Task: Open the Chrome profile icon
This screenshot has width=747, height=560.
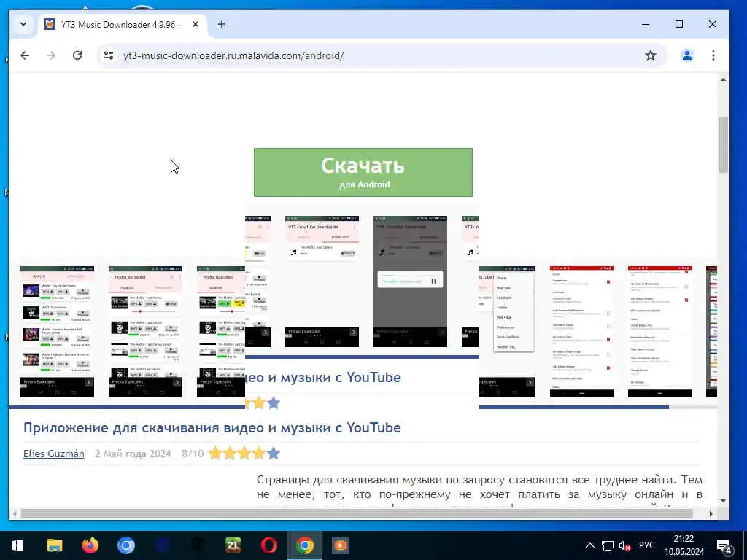Action: click(687, 55)
